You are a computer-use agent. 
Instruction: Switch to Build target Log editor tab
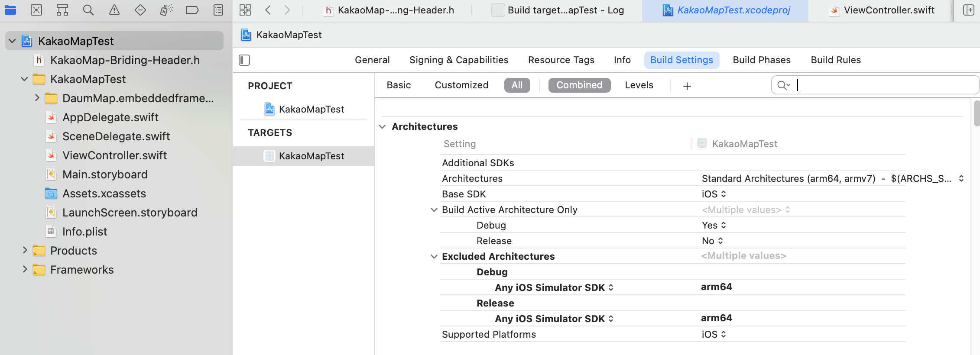pos(558,10)
